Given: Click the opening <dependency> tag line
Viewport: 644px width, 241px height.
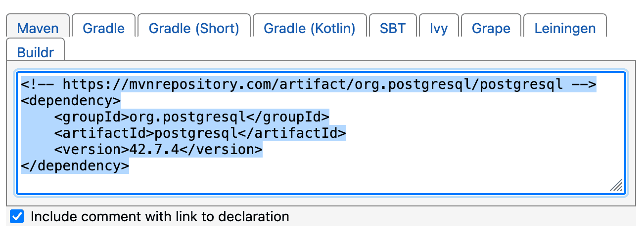Looking at the screenshot, I should tap(71, 101).
